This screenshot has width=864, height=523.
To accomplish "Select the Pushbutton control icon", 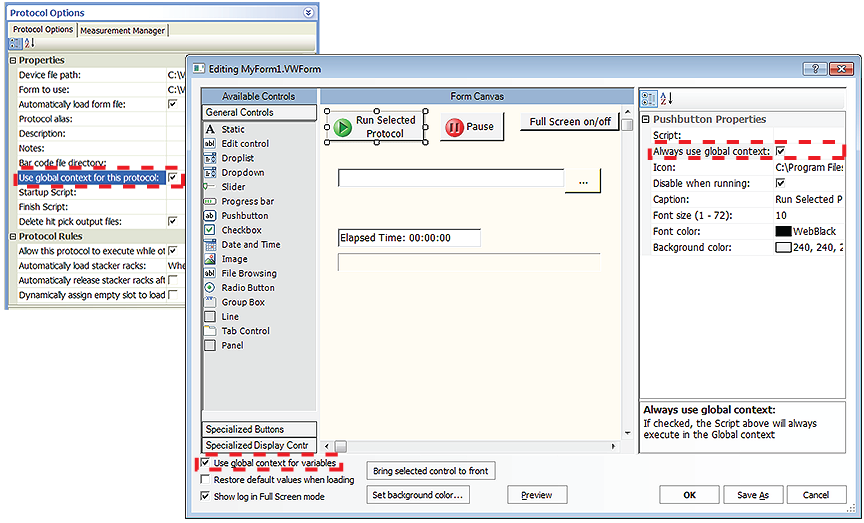I will coord(210,216).
